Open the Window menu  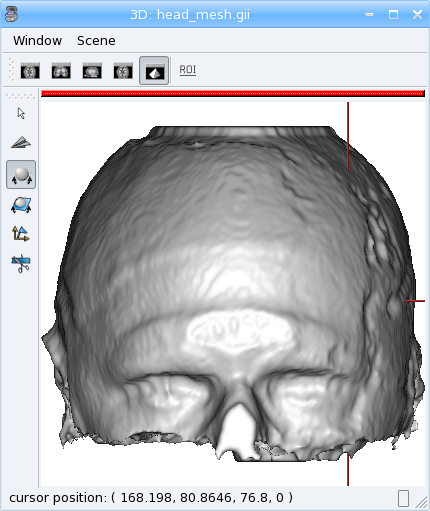(37, 41)
